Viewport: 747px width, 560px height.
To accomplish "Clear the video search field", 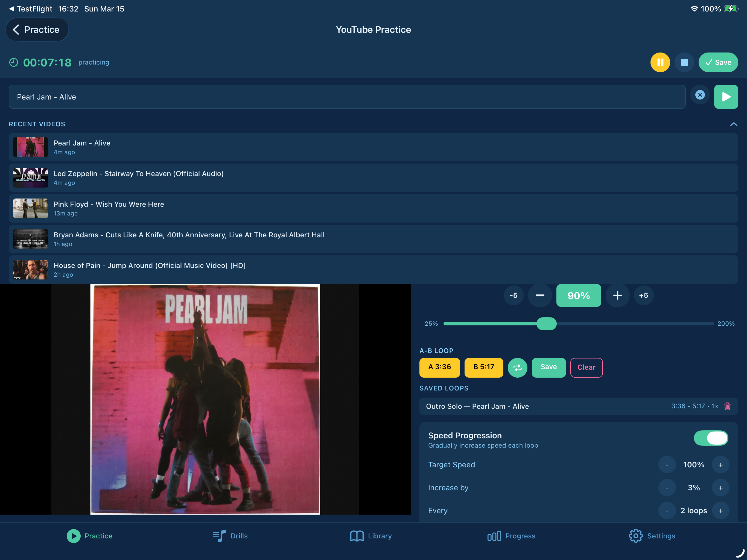I will tap(700, 95).
